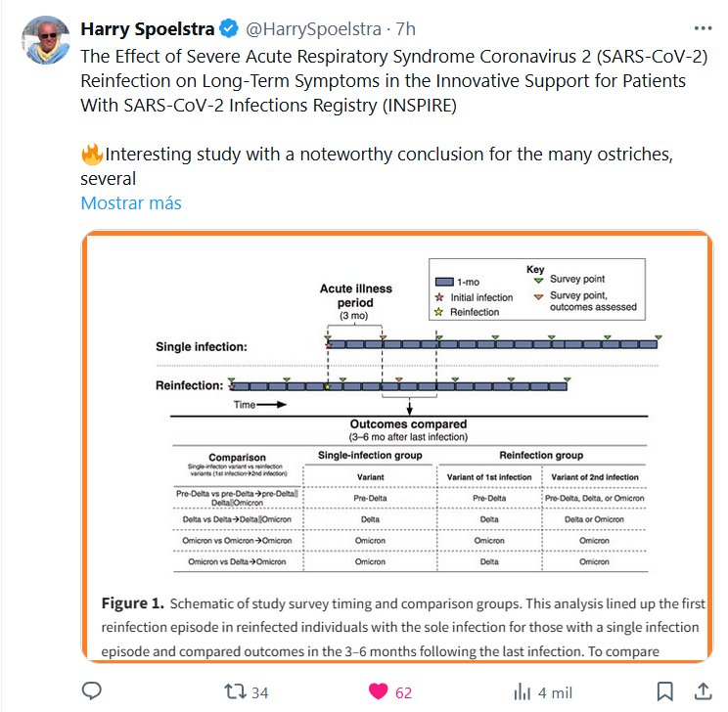Click the Figure 1 caption text
728x712 pixels.
click(x=401, y=626)
